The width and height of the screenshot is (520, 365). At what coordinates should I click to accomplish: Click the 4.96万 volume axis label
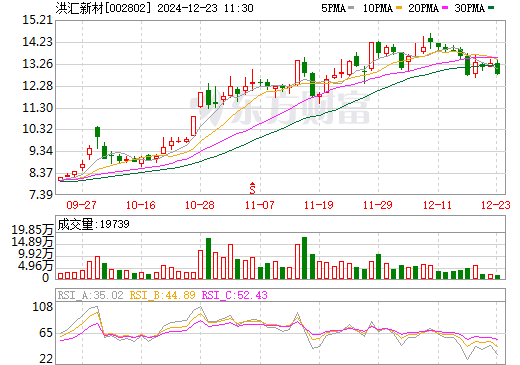click(x=36, y=266)
